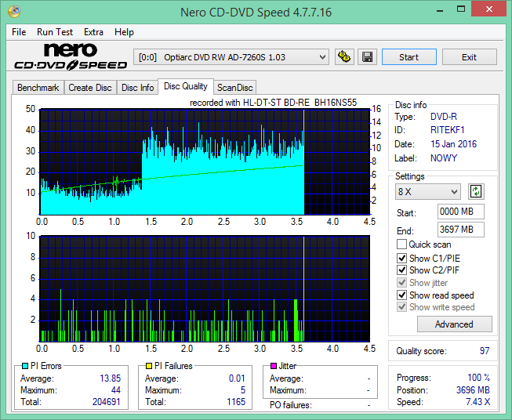Open the drive selection dropdown
This screenshot has height=420, width=512.
231,57
